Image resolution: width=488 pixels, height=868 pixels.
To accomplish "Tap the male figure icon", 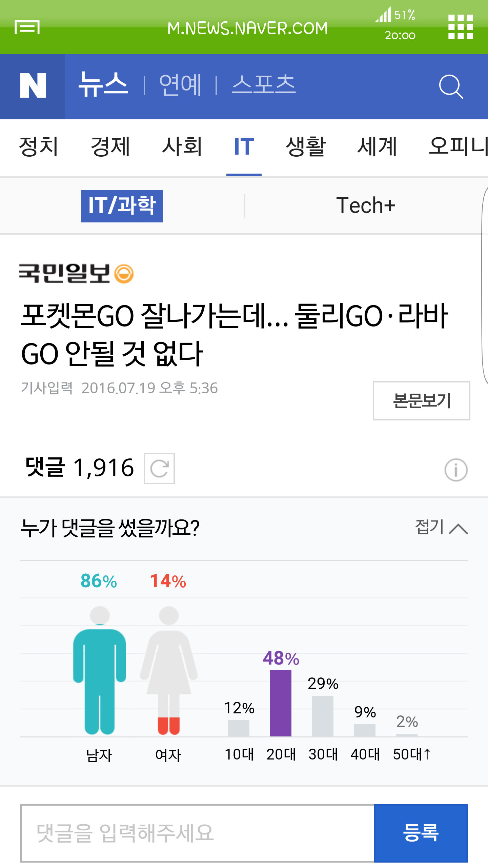I will tap(100, 670).
